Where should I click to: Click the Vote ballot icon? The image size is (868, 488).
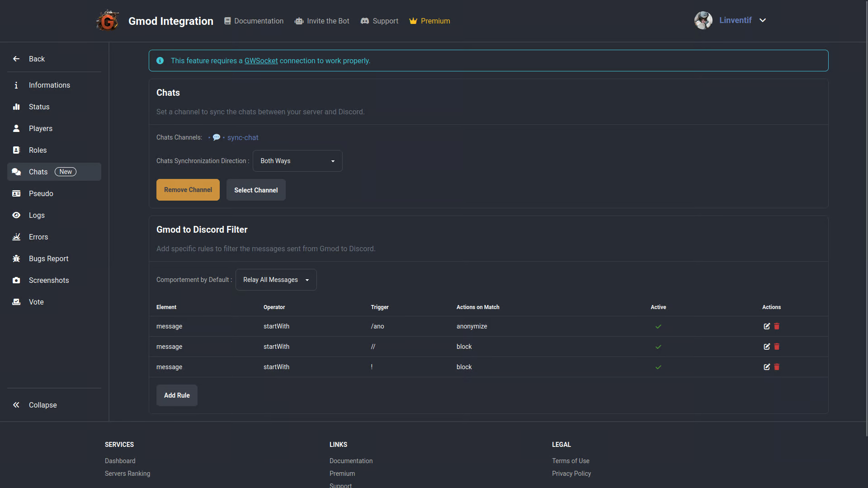click(16, 302)
